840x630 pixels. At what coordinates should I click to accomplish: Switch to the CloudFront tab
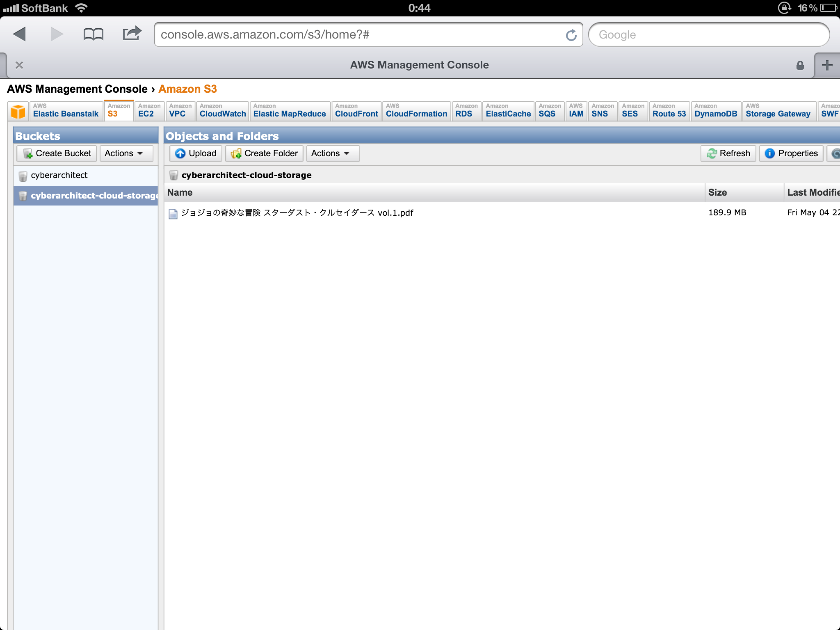356,111
